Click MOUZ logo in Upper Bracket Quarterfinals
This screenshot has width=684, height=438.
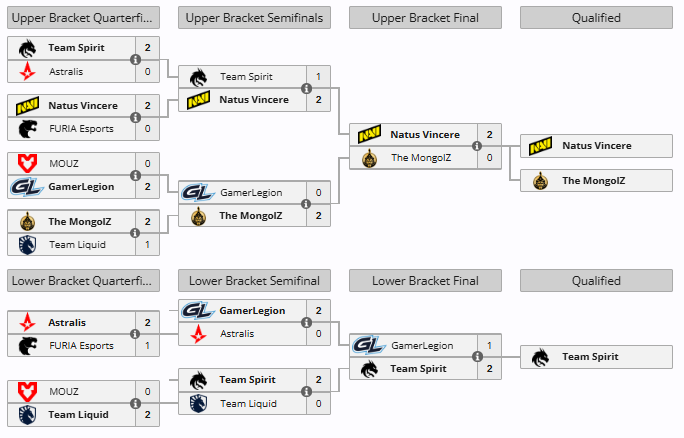point(27,164)
